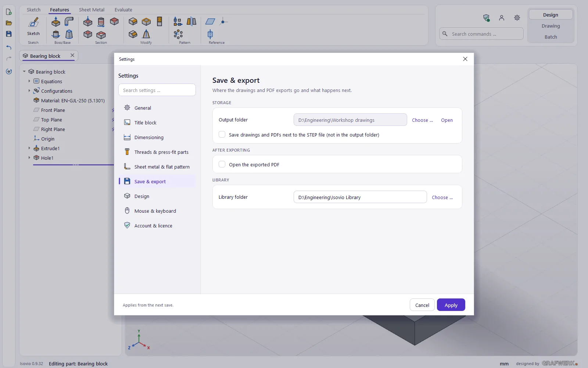Open Threads & press-fit parts settings
This screenshot has height=368, width=588.
(157, 152)
